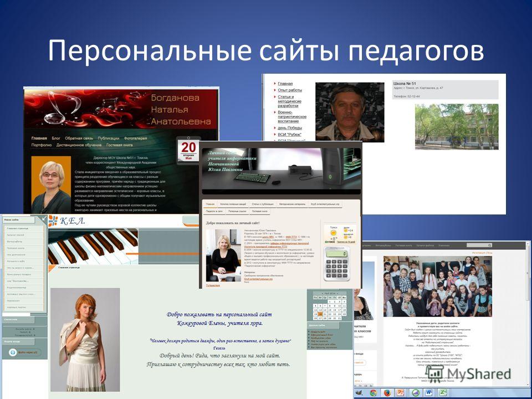
Task: Open Обратная связь on Bogdanova site
Action: coord(79,138)
